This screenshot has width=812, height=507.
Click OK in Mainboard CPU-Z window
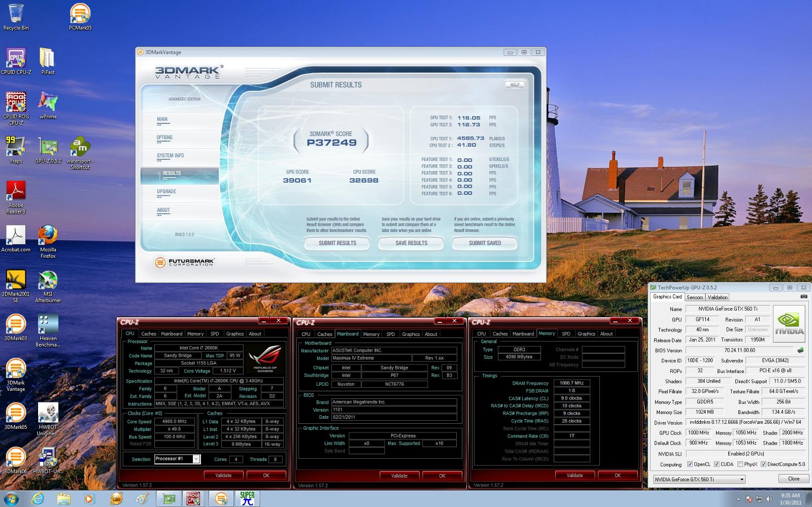point(442,476)
